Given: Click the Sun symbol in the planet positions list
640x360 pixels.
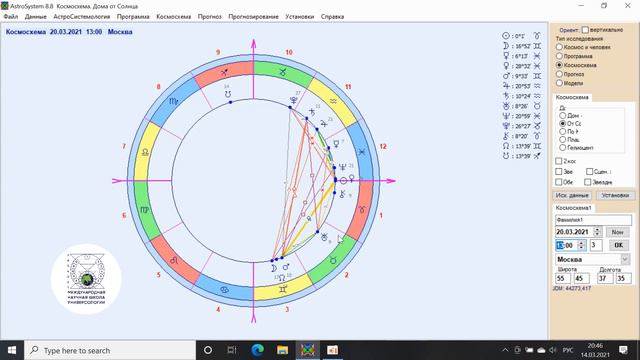Looking at the screenshot, I should point(506,36).
